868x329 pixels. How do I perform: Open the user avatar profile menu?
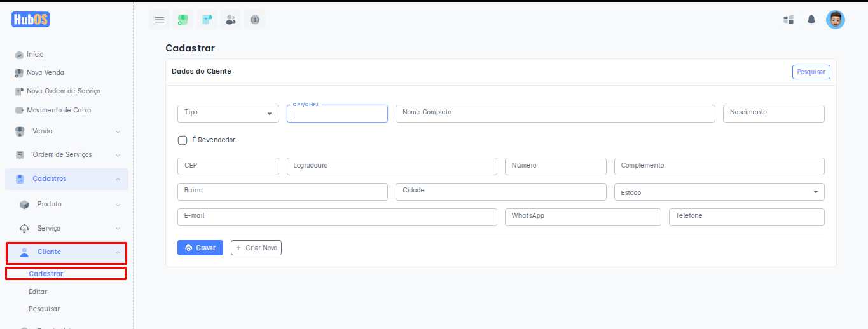point(835,20)
